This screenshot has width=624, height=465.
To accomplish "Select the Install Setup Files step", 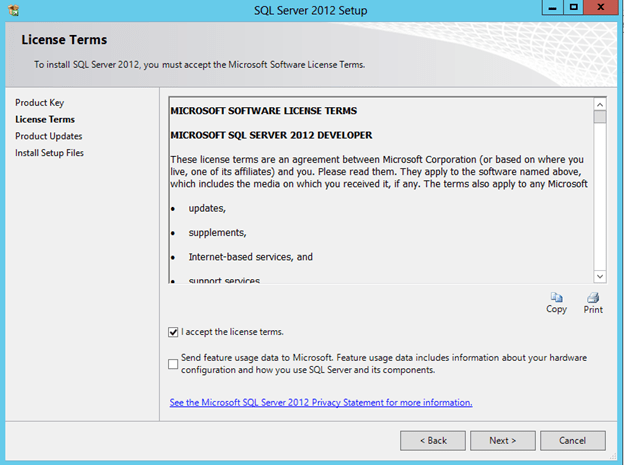I will tap(49, 153).
